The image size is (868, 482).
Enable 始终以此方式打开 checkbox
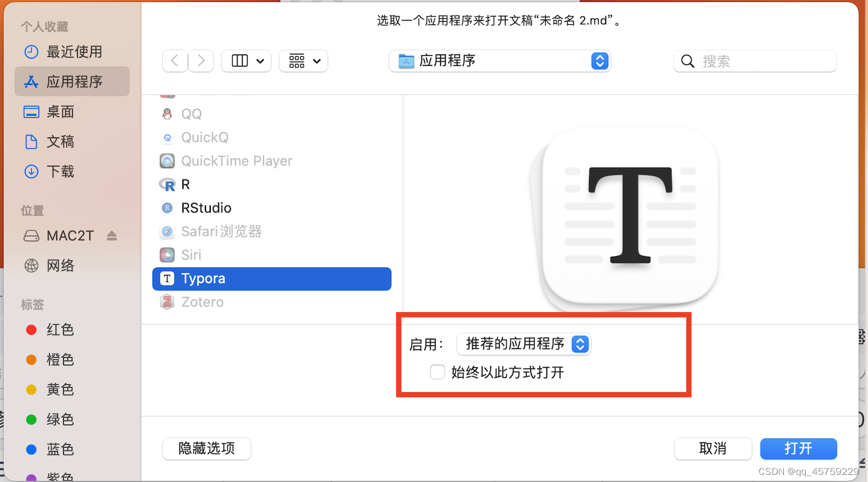coord(438,372)
